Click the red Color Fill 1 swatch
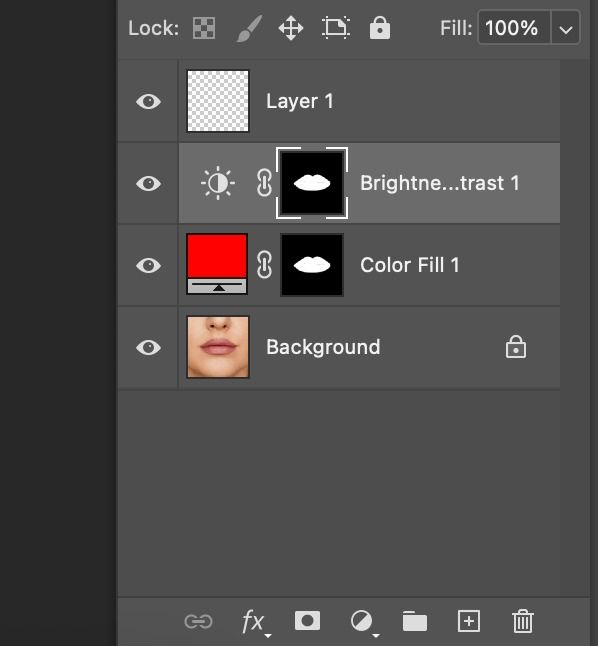The width and height of the screenshot is (598, 646). click(x=217, y=264)
